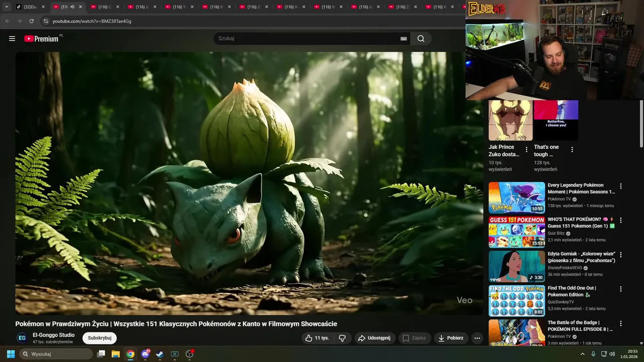Screen dimensions: 644x362
Task: Open The Battle of the Badge thumbnail
Action: tap(517, 332)
